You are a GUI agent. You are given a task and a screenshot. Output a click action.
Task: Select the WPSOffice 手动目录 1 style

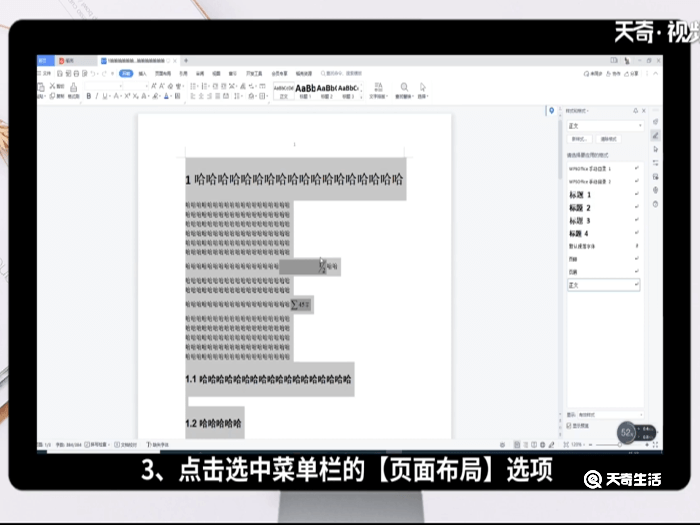(x=604, y=169)
